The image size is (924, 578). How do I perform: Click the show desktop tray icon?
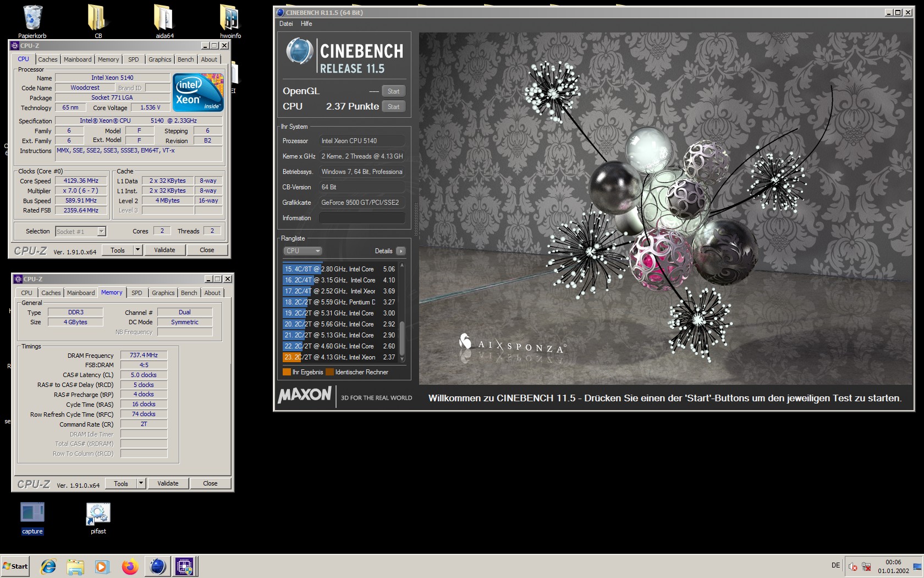coord(917,566)
